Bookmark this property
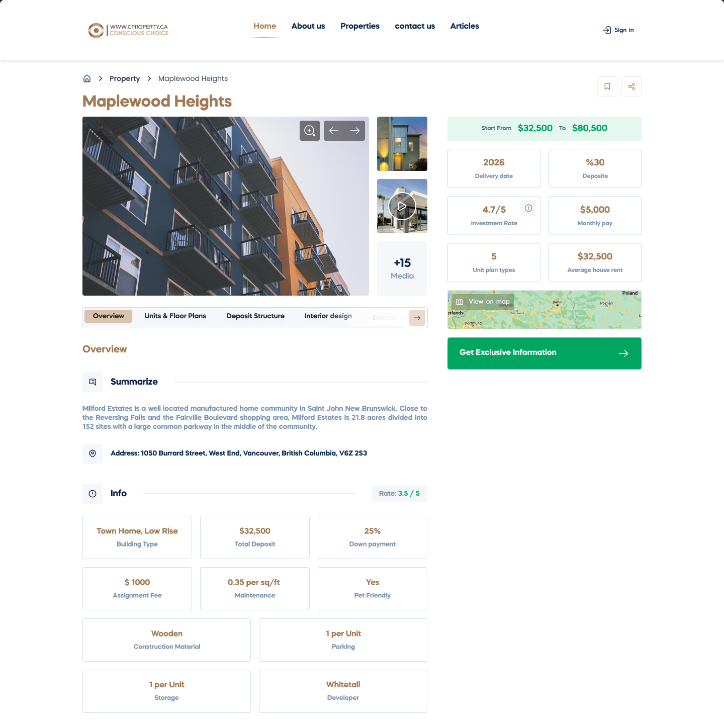The height and width of the screenshot is (728, 724). coord(607,86)
